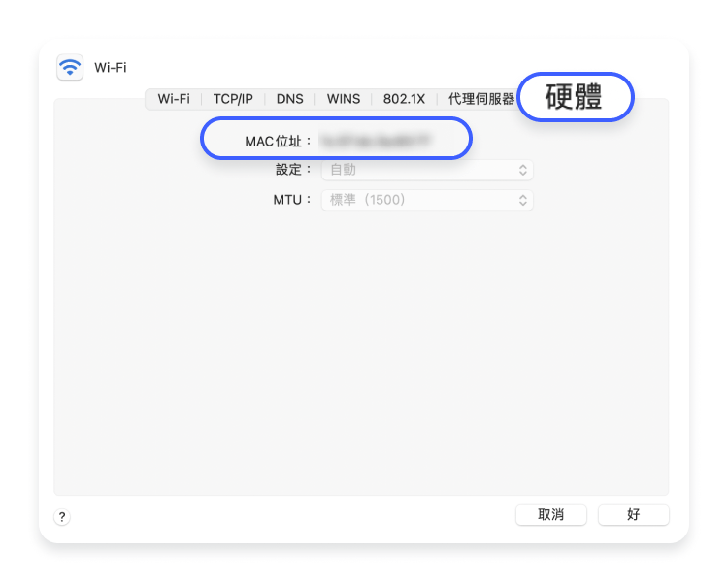Click the Wi-Fi icon in header
Screen dimensions: 728x584
coord(70,67)
